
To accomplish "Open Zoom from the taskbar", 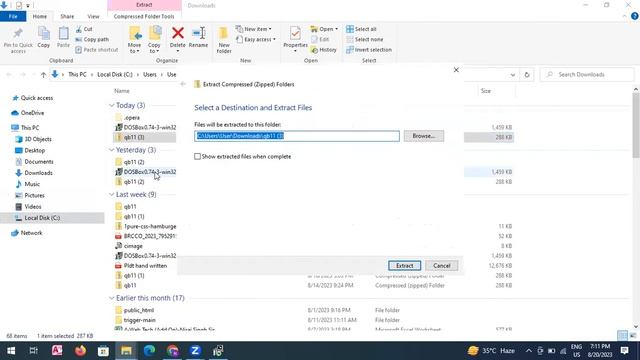I will click(195, 351).
